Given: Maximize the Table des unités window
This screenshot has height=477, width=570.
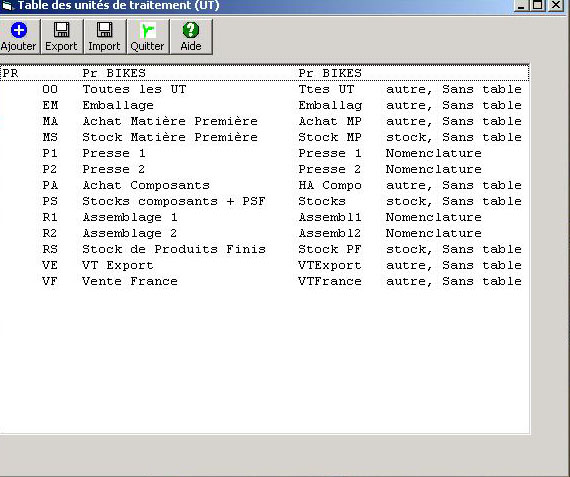Looking at the screenshot, I should [538, 5].
